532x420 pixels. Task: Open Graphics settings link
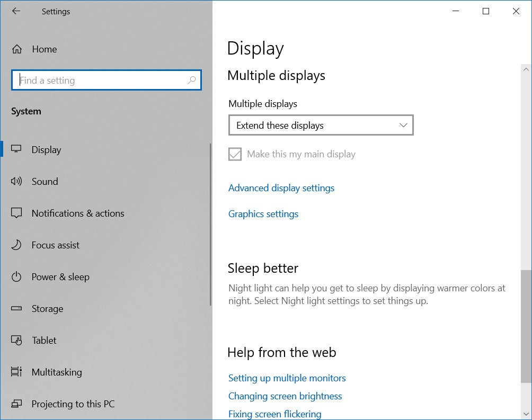click(x=263, y=214)
